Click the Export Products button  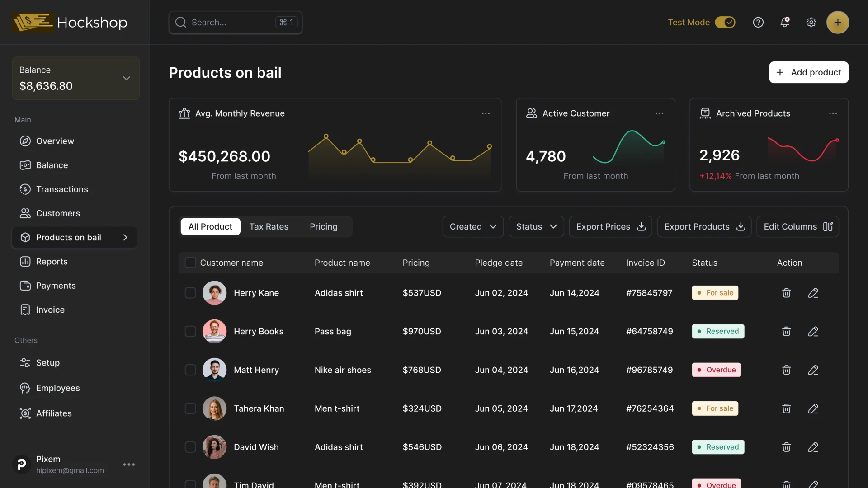pyautogui.click(x=704, y=226)
